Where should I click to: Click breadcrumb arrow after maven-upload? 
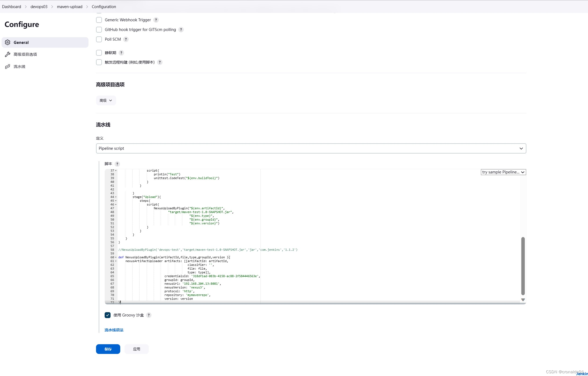87,7
